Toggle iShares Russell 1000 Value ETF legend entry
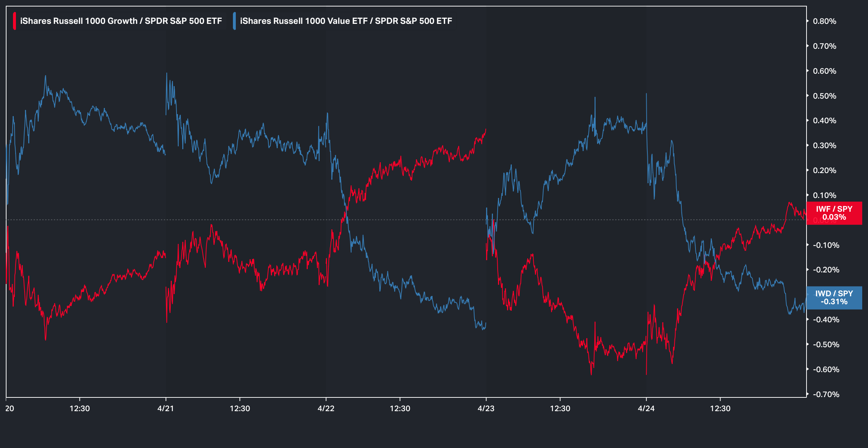The width and height of the screenshot is (868, 448). click(x=346, y=21)
